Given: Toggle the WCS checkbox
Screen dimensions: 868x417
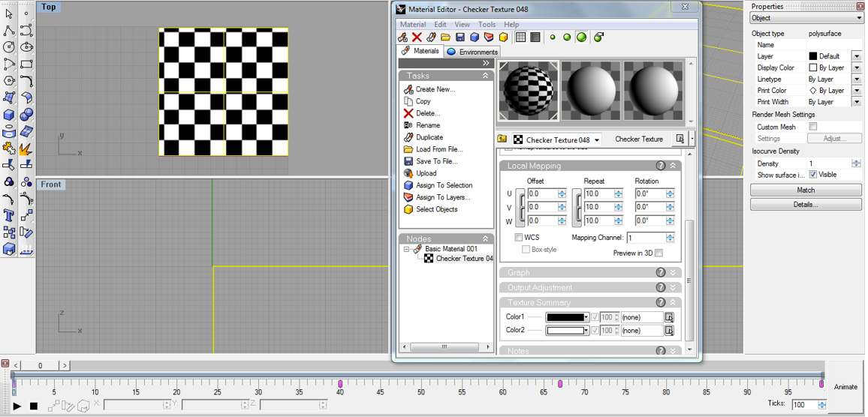Looking at the screenshot, I should 518,237.
